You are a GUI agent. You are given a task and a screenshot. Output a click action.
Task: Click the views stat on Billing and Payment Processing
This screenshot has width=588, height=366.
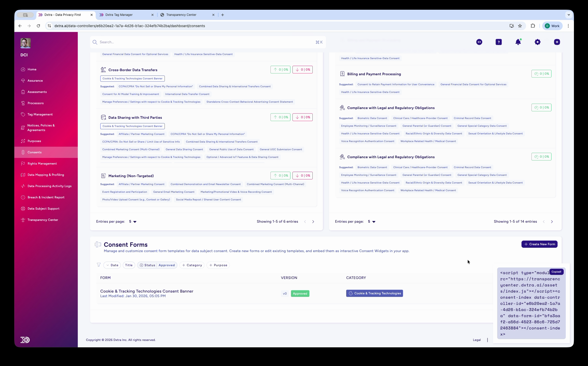pyautogui.click(x=541, y=74)
